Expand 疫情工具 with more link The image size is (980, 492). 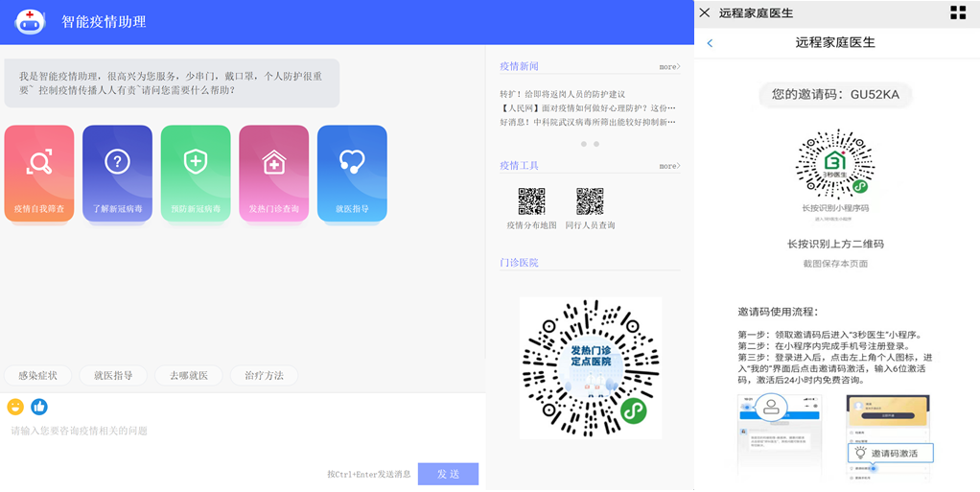click(x=669, y=166)
